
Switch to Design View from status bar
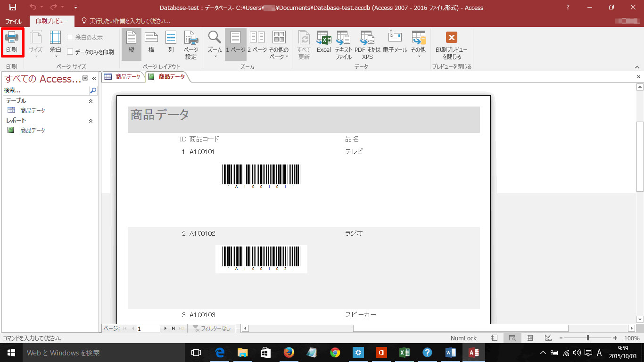tap(548, 338)
